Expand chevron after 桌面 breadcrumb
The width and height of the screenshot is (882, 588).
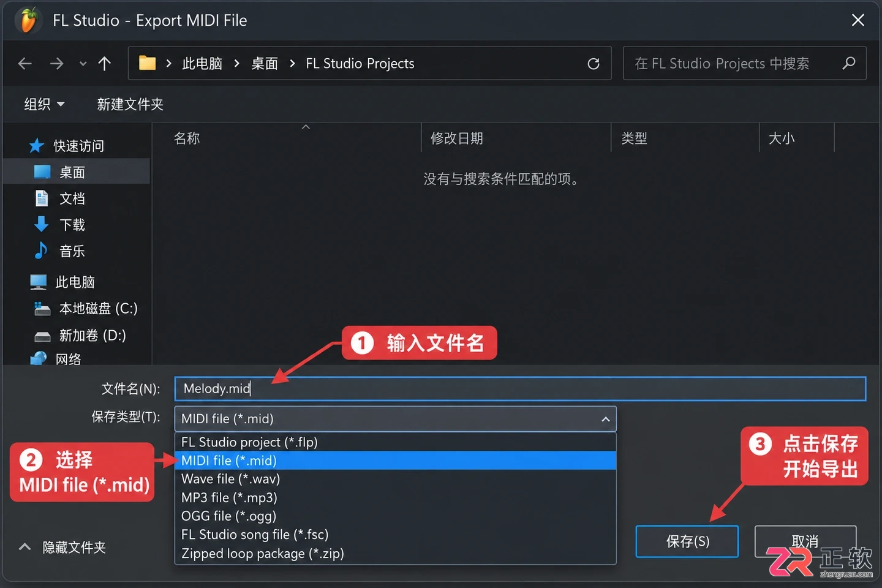(x=292, y=64)
